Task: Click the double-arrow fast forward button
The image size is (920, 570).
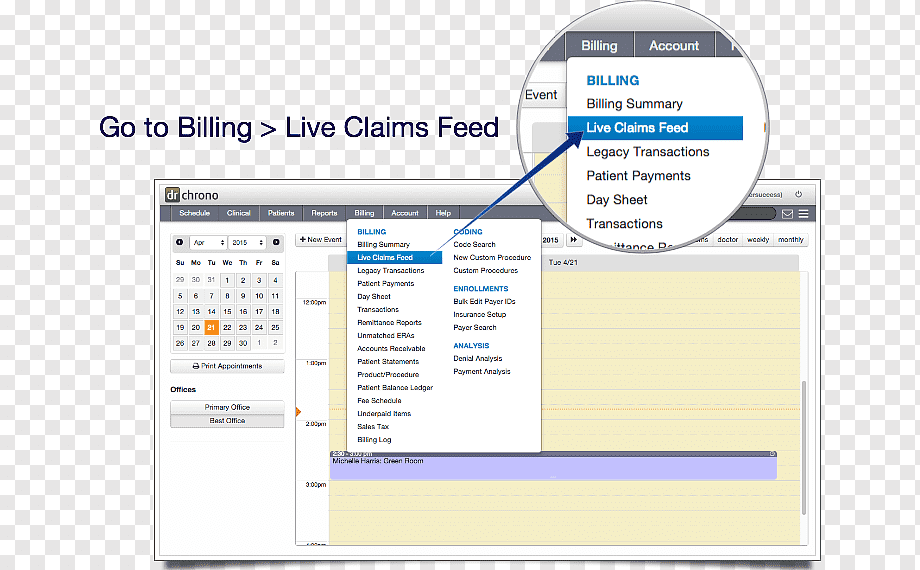Action: click(x=573, y=240)
